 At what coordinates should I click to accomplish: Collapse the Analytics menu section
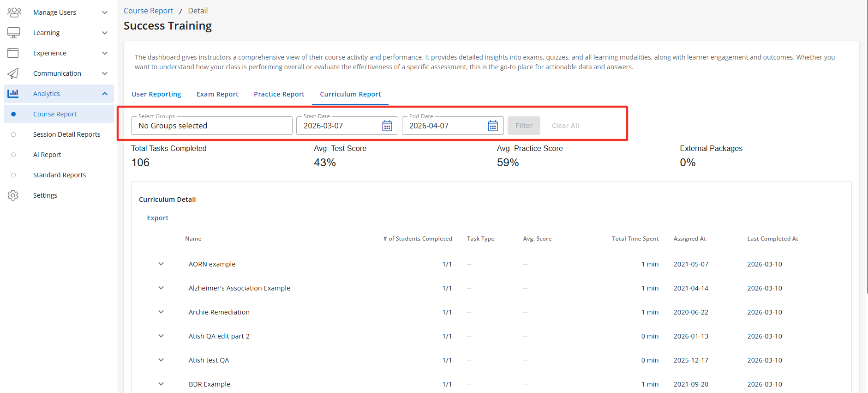click(x=105, y=94)
